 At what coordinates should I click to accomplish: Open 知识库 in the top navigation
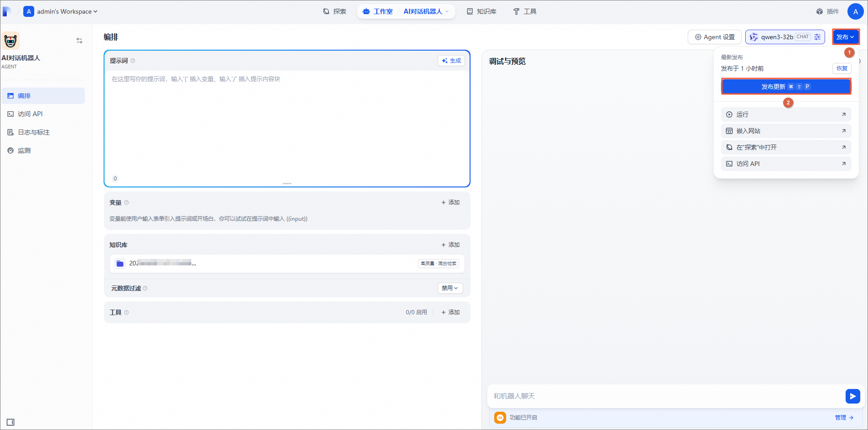pos(481,11)
